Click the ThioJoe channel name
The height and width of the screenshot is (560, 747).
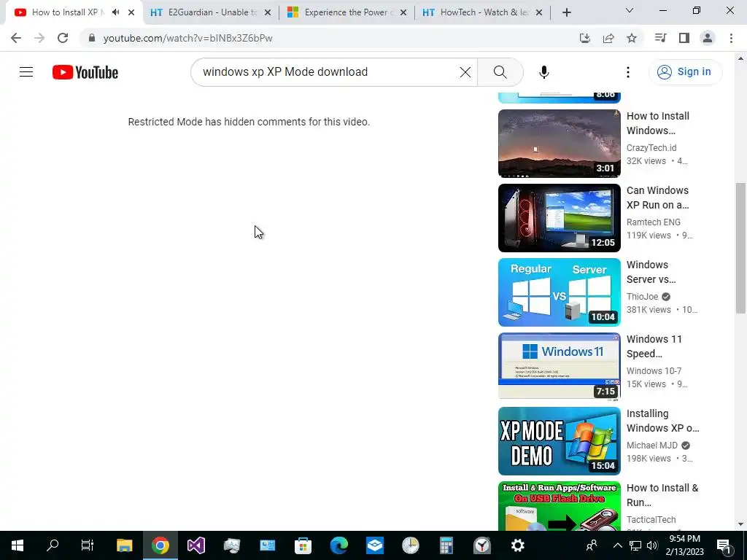point(642,297)
